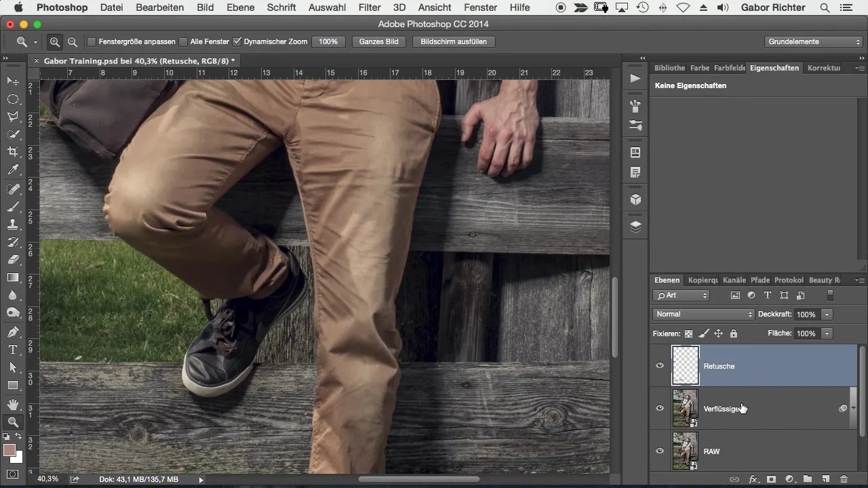Select the History Brush tool
This screenshot has height=488, width=868.
pyautogui.click(x=12, y=241)
